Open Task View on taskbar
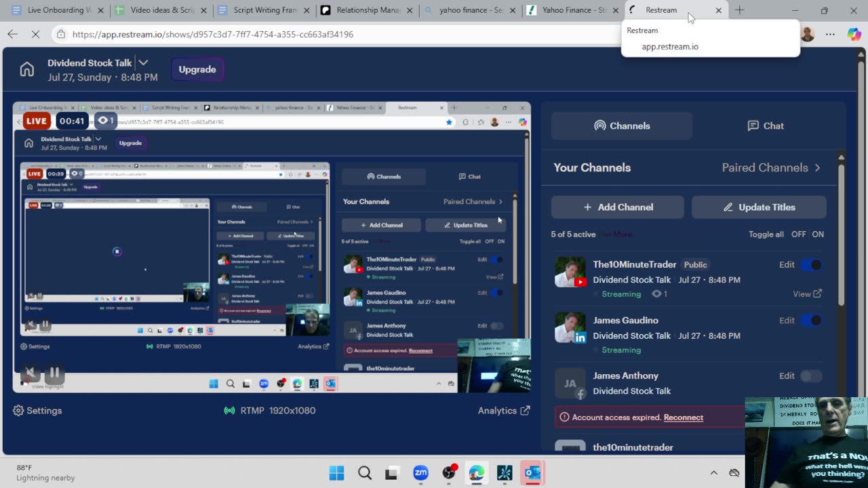This screenshot has width=868, height=488. [x=392, y=472]
